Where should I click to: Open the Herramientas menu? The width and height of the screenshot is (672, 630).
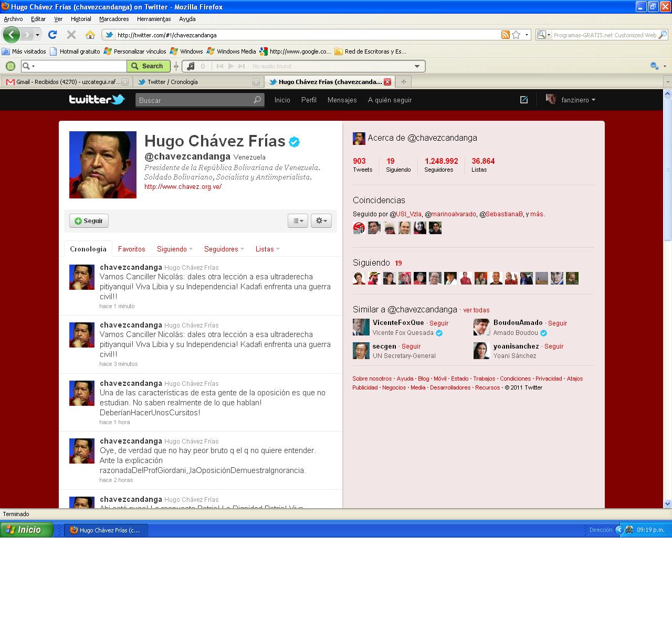(154, 19)
